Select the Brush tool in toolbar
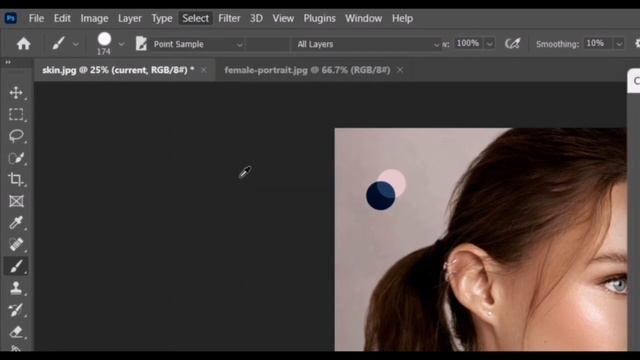The width and height of the screenshot is (640, 360). (16, 266)
